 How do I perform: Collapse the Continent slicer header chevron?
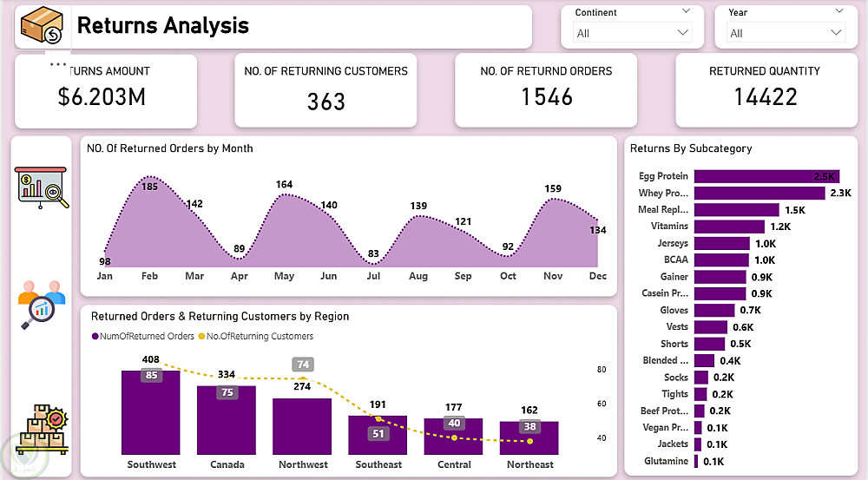tap(686, 11)
